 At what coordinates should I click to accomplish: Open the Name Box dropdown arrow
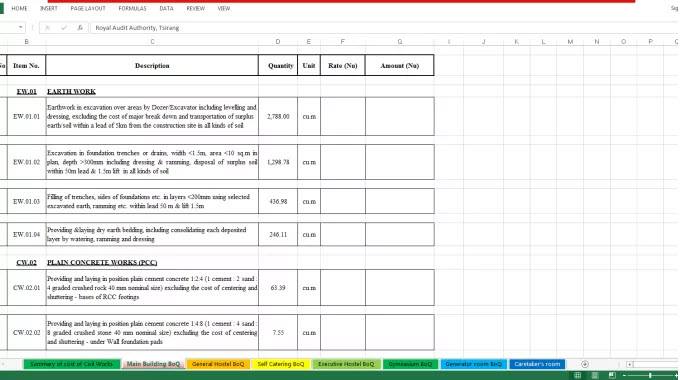(x=20, y=27)
